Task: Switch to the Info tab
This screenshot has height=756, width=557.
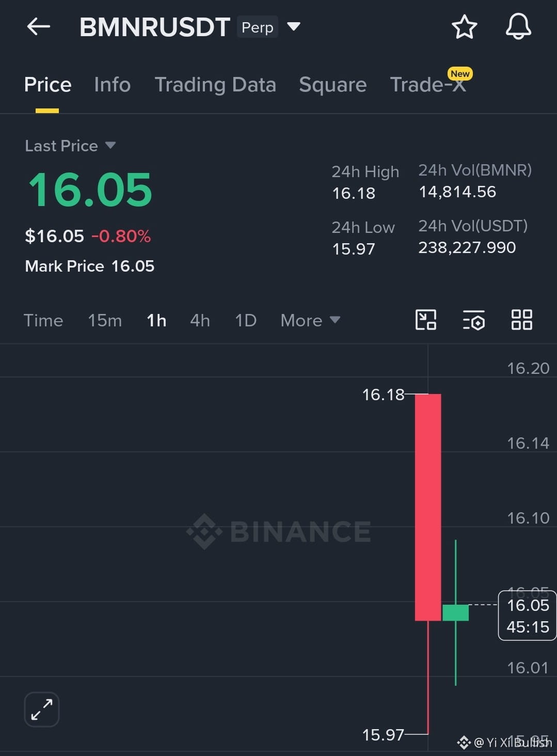Action: click(x=112, y=85)
